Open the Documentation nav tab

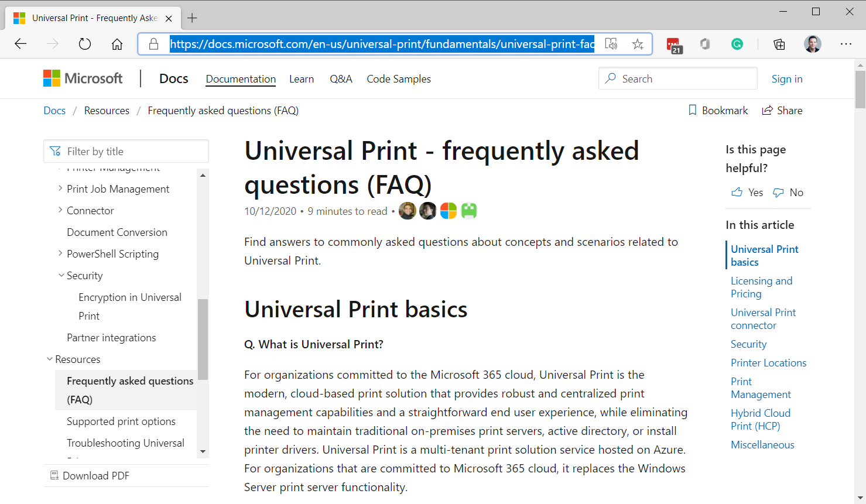[x=241, y=79]
